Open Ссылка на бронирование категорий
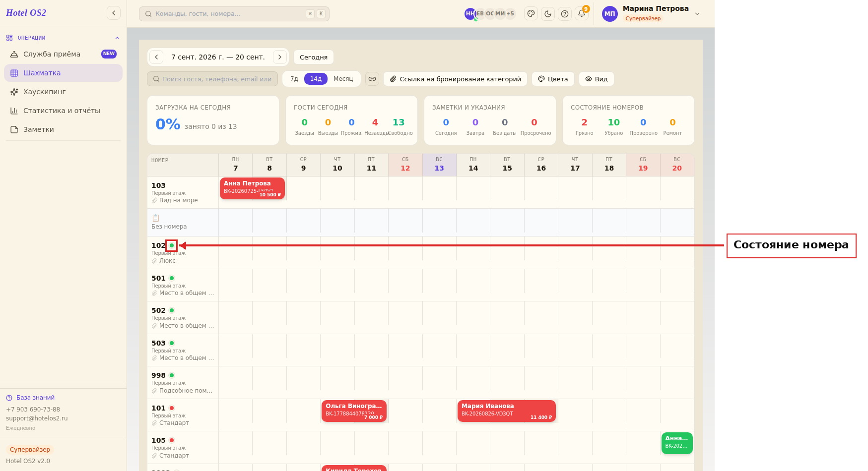868x471 pixels. pos(456,79)
